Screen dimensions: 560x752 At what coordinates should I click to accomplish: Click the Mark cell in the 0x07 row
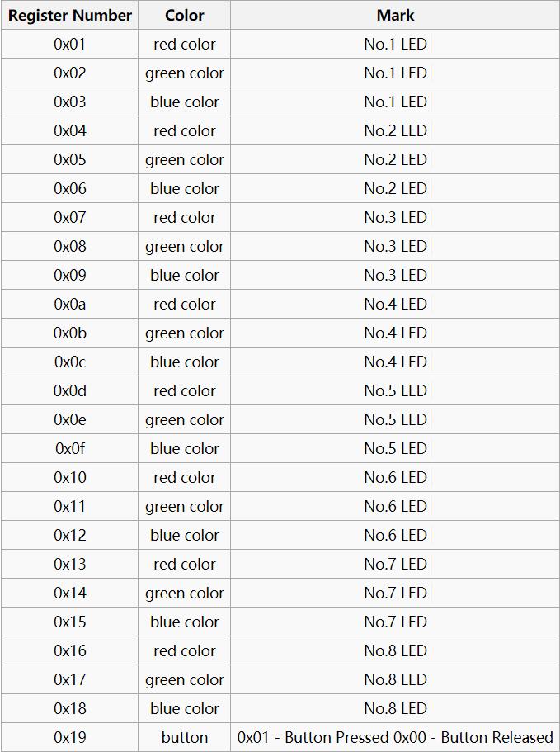coord(395,218)
